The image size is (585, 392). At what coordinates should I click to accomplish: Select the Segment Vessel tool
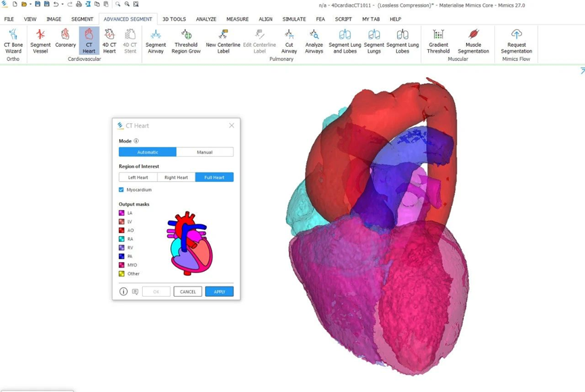41,41
